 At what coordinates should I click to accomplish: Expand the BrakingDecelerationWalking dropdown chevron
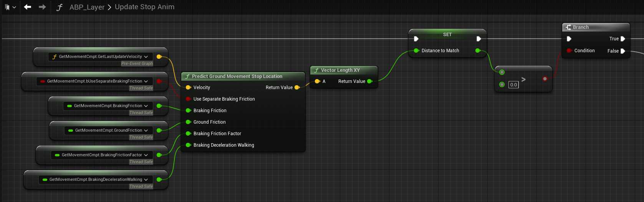tap(146, 180)
